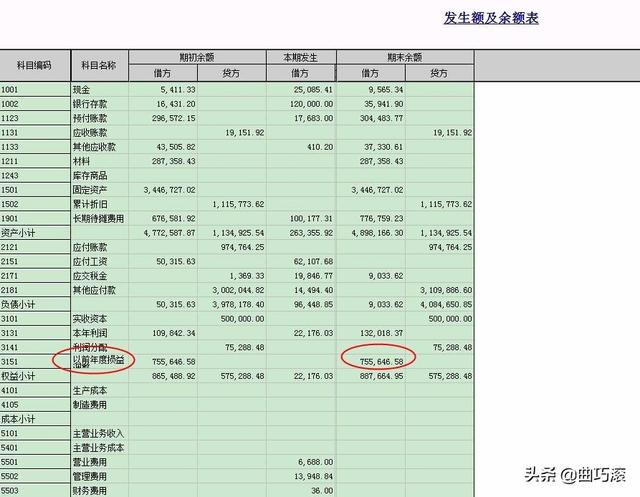The width and height of the screenshot is (640, 497).
Task: Click the 本年利润 account name
Action: 90,333
